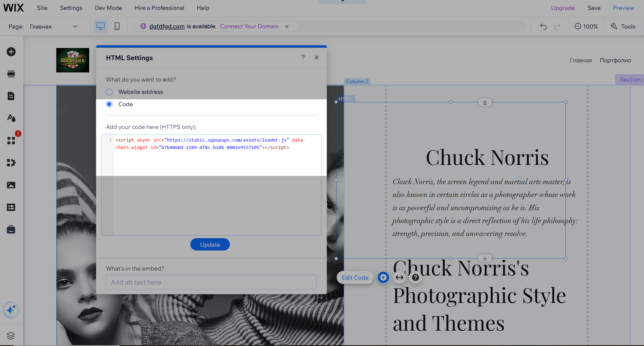The height and width of the screenshot is (346, 644).
Task: Open the Site Design icon in sidebar
Action: (x=11, y=118)
